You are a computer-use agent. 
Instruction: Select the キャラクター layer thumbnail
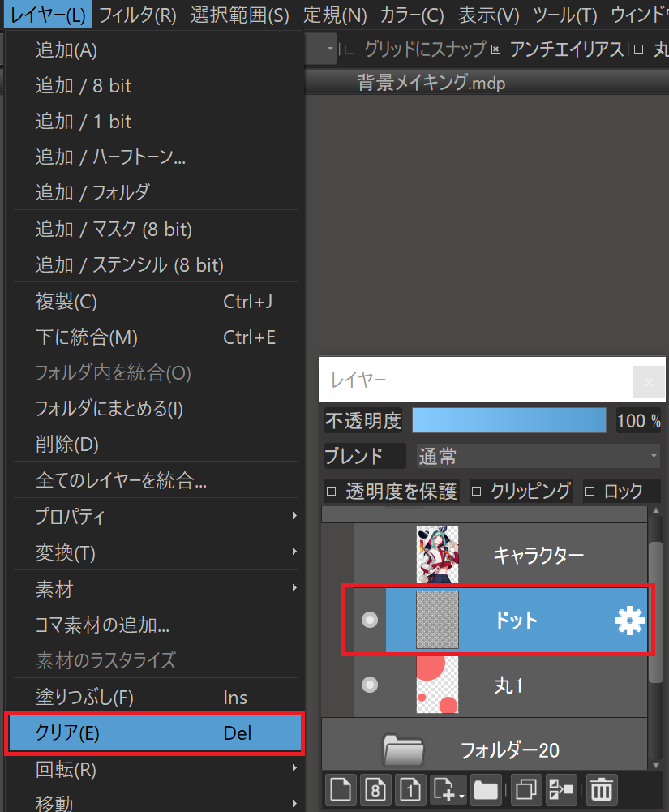(x=438, y=555)
